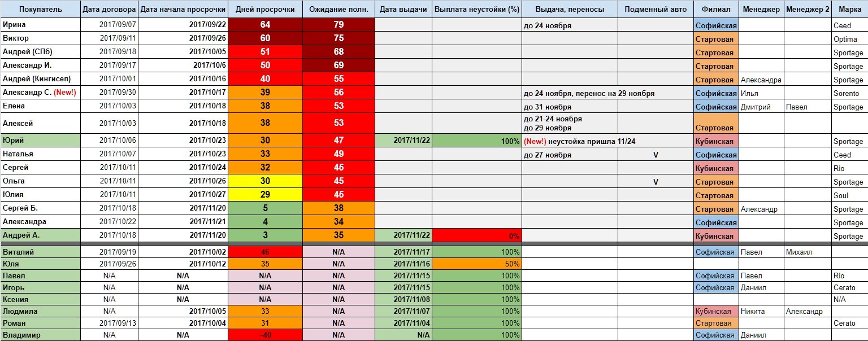Select the Ожидание полн. header cell
The image size is (868, 341).
[338, 10]
